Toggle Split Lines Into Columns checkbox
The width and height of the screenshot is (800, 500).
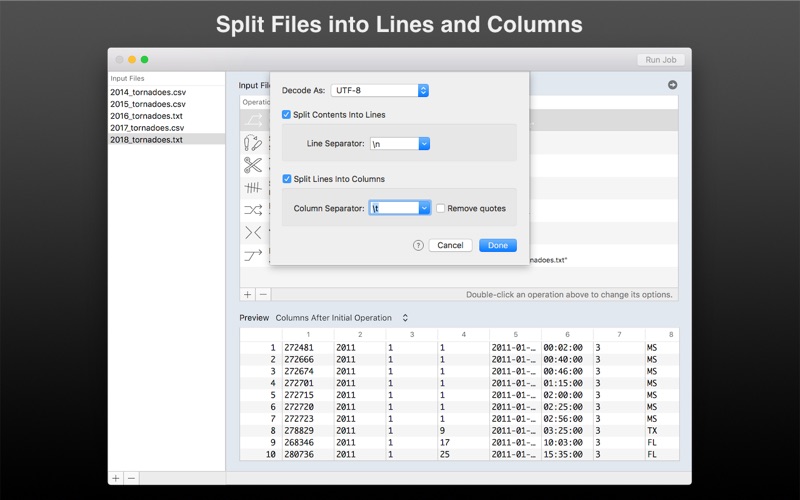point(287,179)
